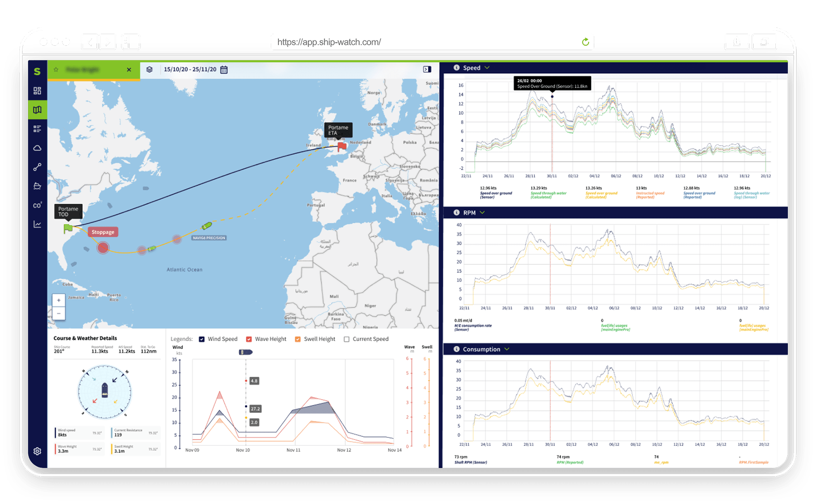
Task: Expand the Speed chart dropdown
Action: click(x=487, y=68)
